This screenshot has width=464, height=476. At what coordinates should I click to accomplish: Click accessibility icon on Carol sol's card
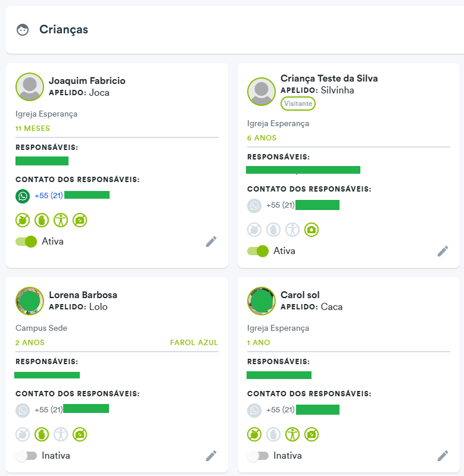292,434
